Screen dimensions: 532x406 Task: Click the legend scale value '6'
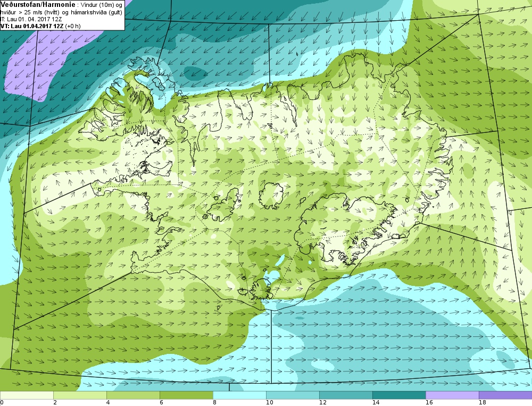pyautogui.click(x=162, y=403)
